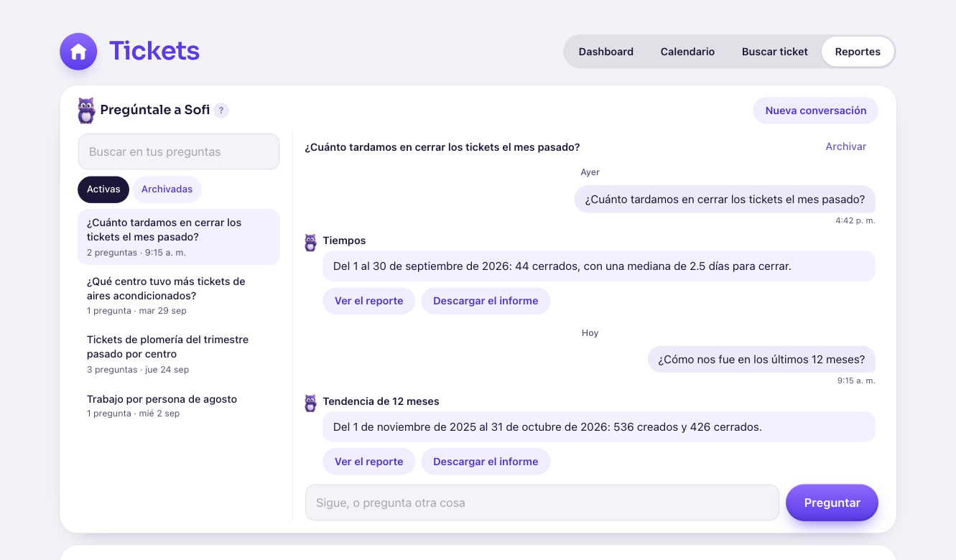Click the answer mentioning mediana de 2.5 días
956x560 pixels.
(599, 266)
